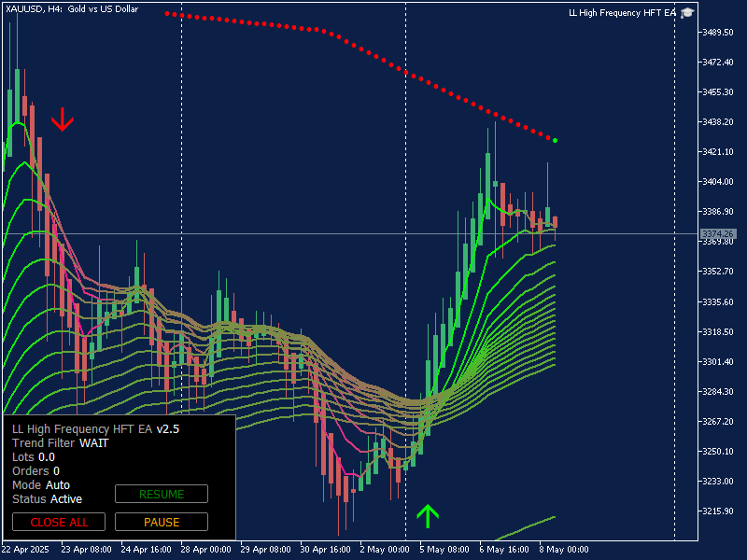Click the 22 Apr 2025 time axis label

[x=25, y=550]
